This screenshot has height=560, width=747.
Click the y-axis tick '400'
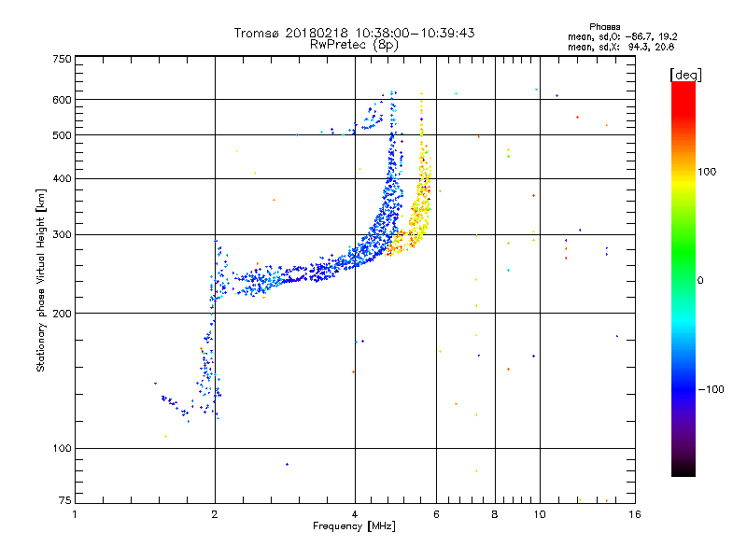point(63,178)
